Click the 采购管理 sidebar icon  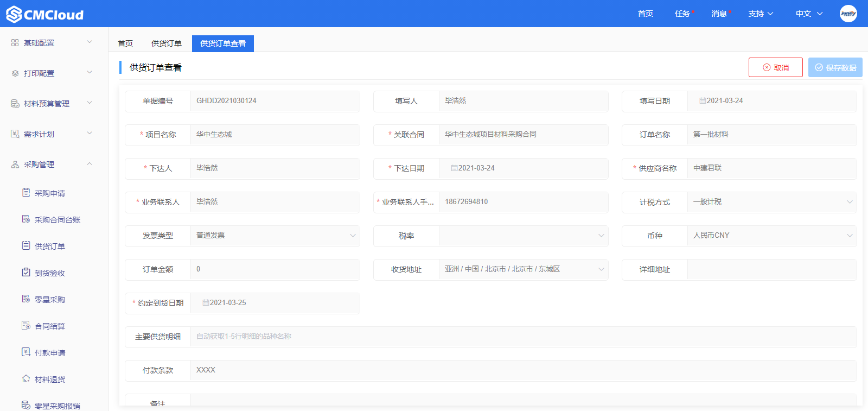coord(15,165)
